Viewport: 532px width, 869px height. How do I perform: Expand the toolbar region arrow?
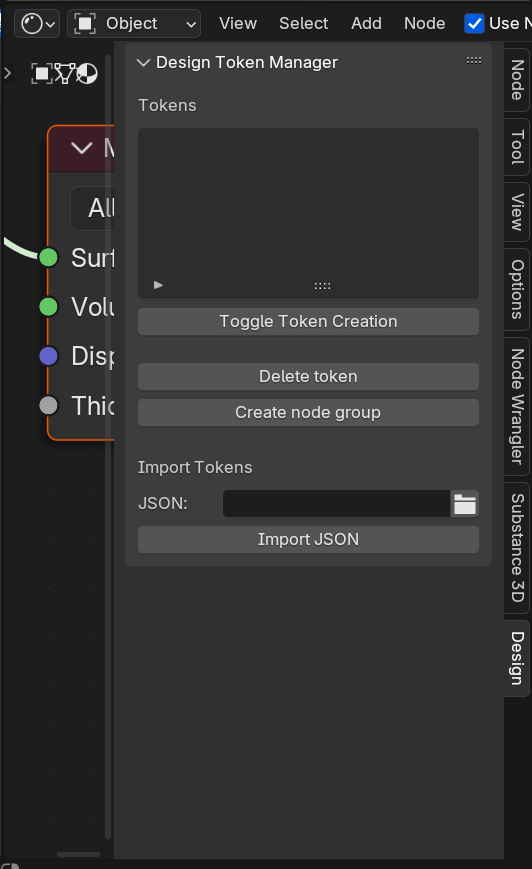click(x=7, y=73)
